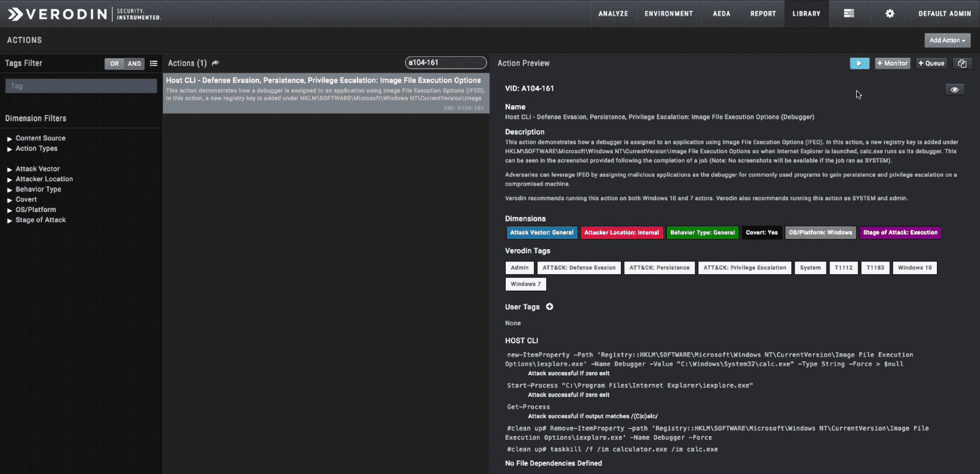Viewport: 980px width, 474px height.
Task: Click the Get-Process command line
Action: click(528, 407)
